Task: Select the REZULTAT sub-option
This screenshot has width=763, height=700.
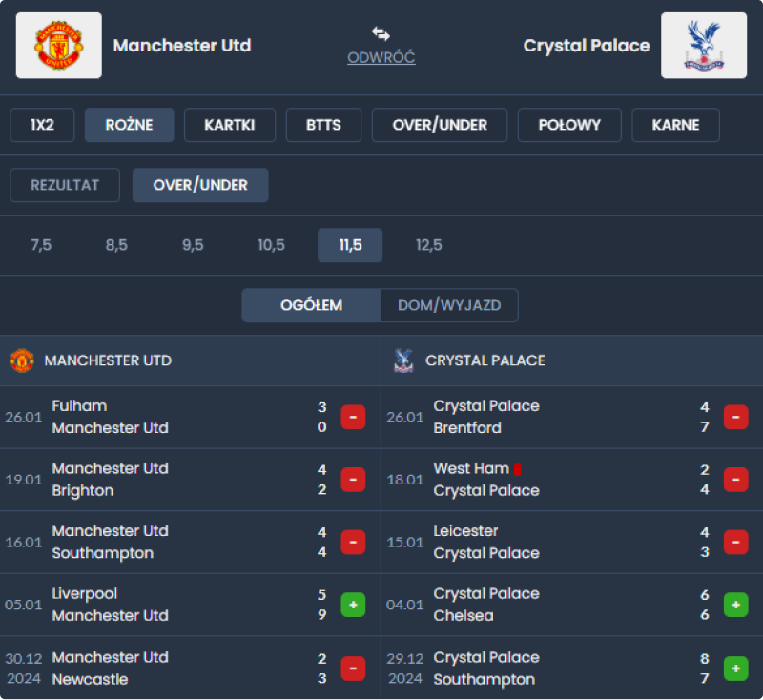Action: tap(65, 185)
